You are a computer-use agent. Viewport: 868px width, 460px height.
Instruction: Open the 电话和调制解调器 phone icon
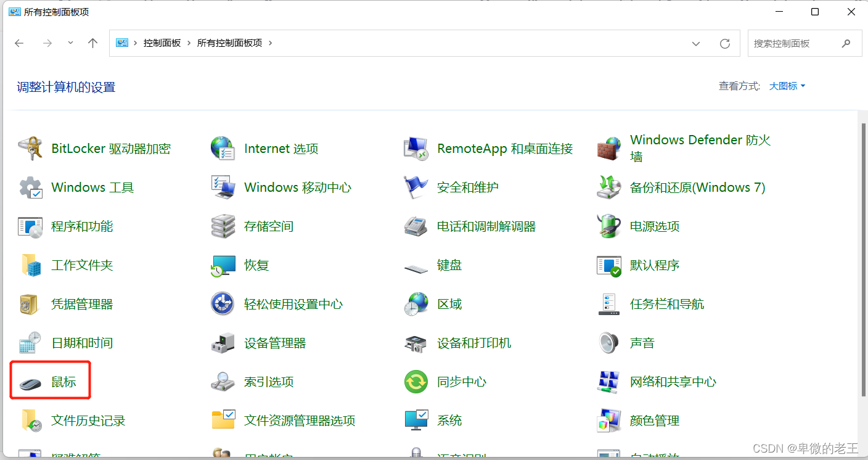(x=416, y=226)
